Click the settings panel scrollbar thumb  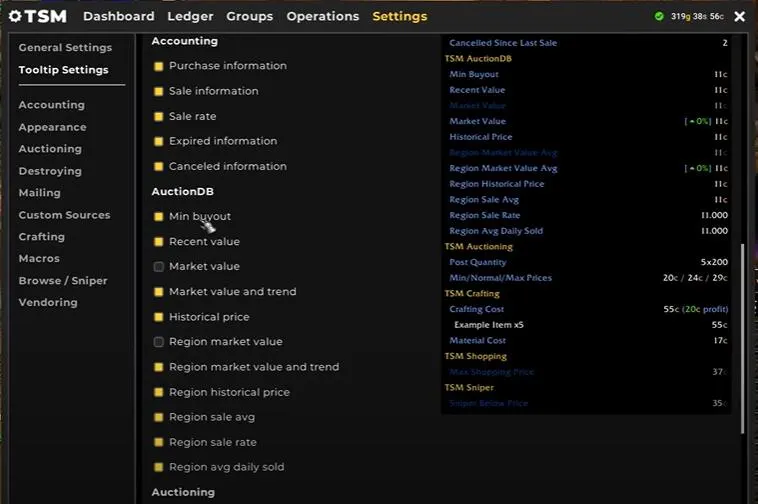tap(743, 338)
